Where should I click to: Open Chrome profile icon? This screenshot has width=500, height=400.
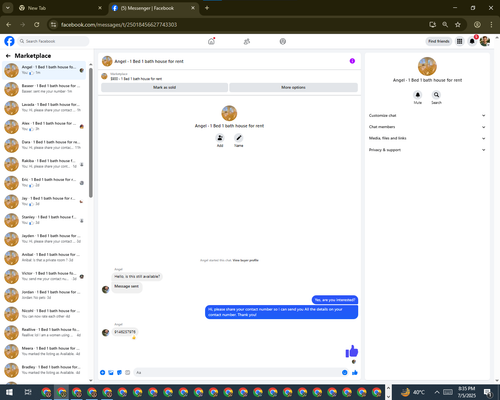point(477,25)
